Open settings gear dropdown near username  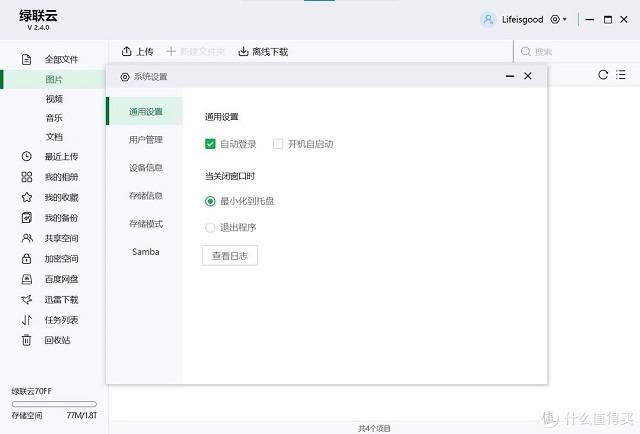pyautogui.click(x=558, y=19)
